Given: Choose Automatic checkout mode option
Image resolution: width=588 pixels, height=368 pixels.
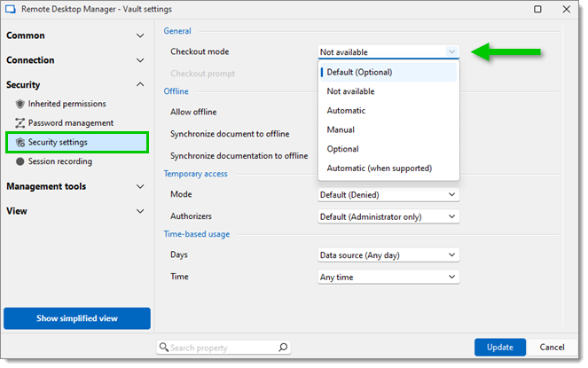Looking at the screenshot, I should [x=388, y=111].
